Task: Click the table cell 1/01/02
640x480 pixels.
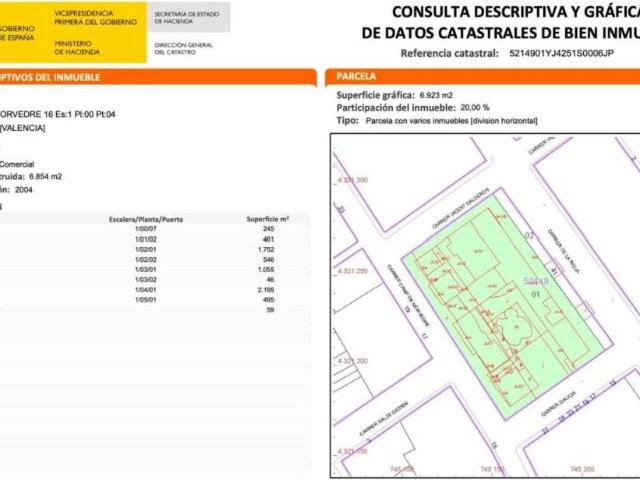Action: click(x=146, y=239)
